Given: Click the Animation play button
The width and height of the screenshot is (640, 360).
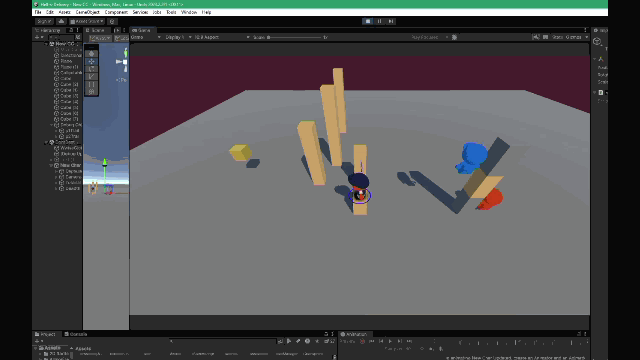Looking at the screenshot, I should click(390, 341).
